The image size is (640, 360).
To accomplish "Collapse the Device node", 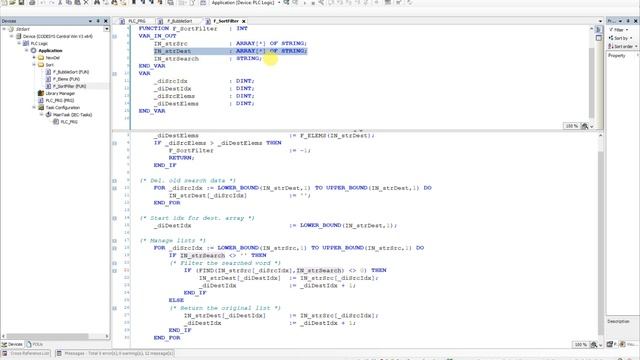I will [11, 36].
